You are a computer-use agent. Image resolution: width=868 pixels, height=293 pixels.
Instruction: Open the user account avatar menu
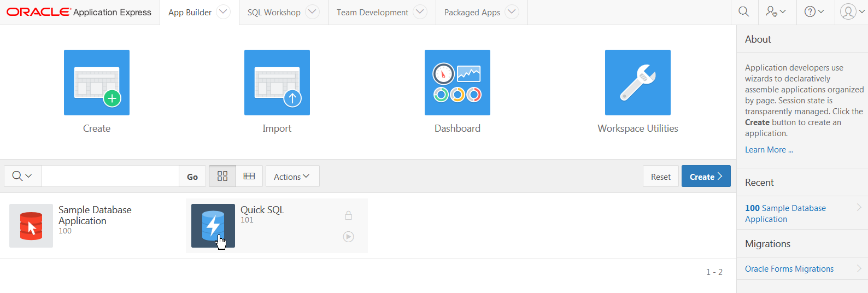(852, 12)
